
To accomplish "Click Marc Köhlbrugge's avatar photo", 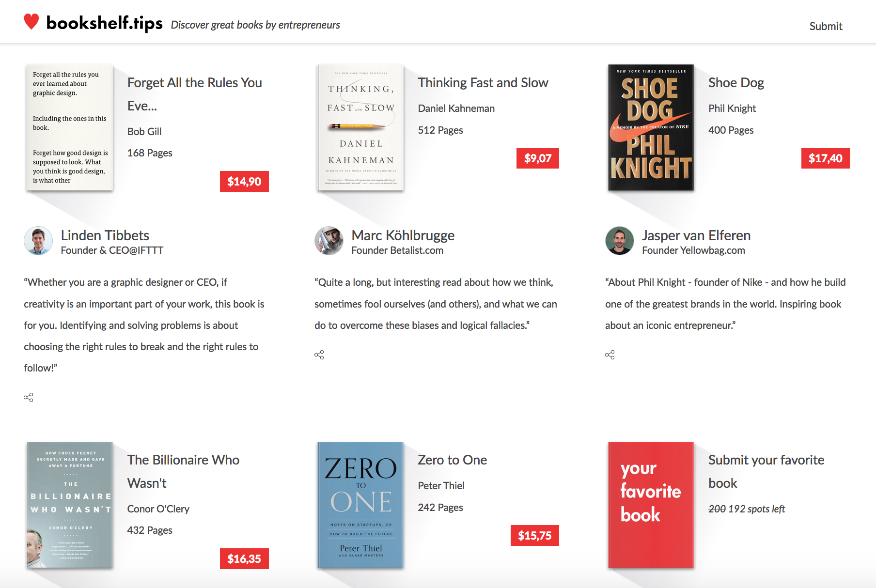I will [x=329, y=241].
